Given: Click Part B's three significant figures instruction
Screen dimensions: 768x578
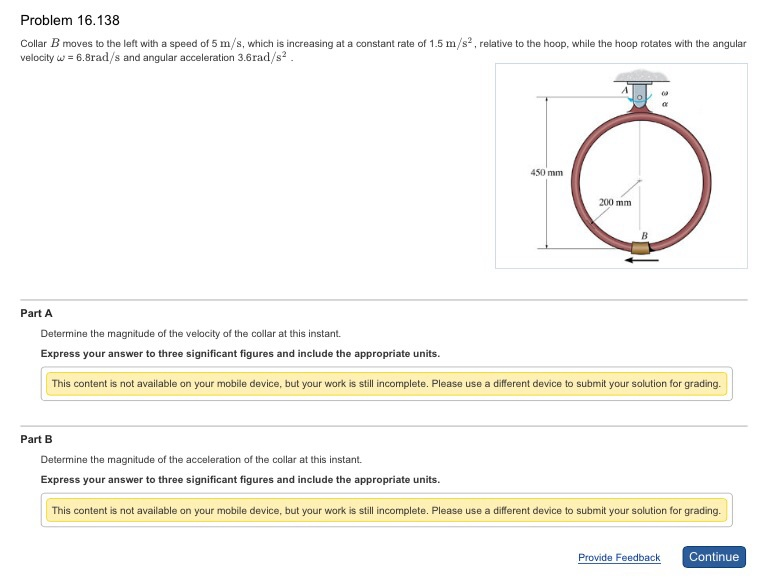Looking at the screenshot, I should 240,479.
